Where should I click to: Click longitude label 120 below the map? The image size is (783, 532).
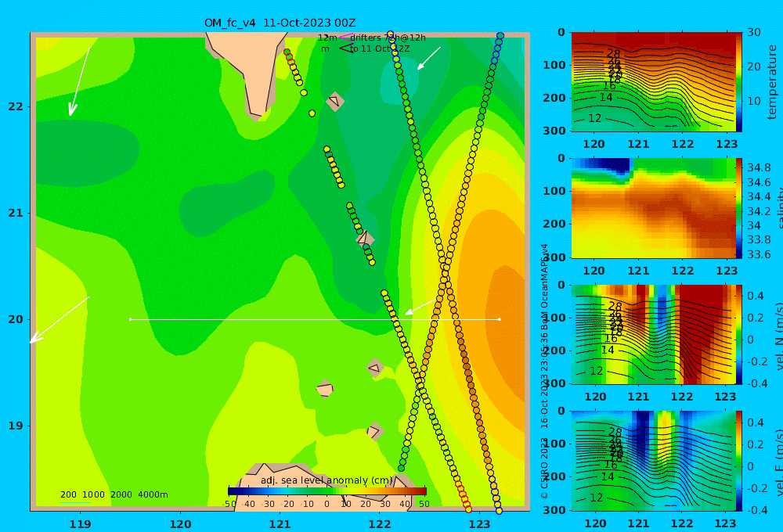click(x=180, y=524)
